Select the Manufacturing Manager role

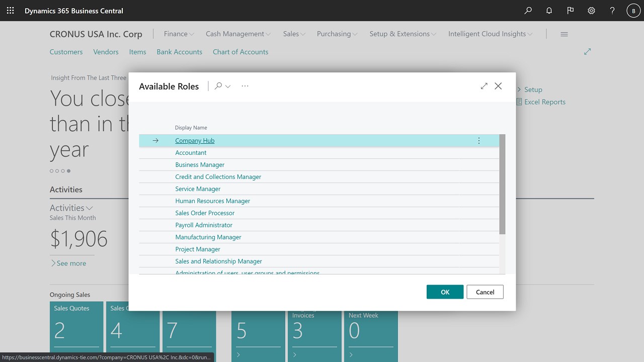(208, 237)
